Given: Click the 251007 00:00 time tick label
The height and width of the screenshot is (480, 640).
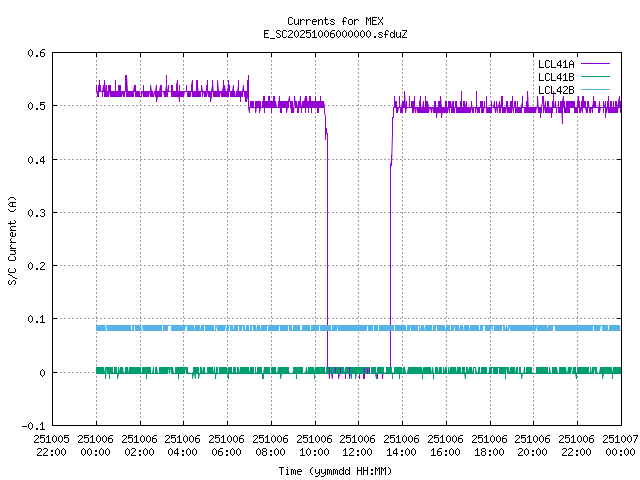Looking at the screenshot, I should pos(620,445).
